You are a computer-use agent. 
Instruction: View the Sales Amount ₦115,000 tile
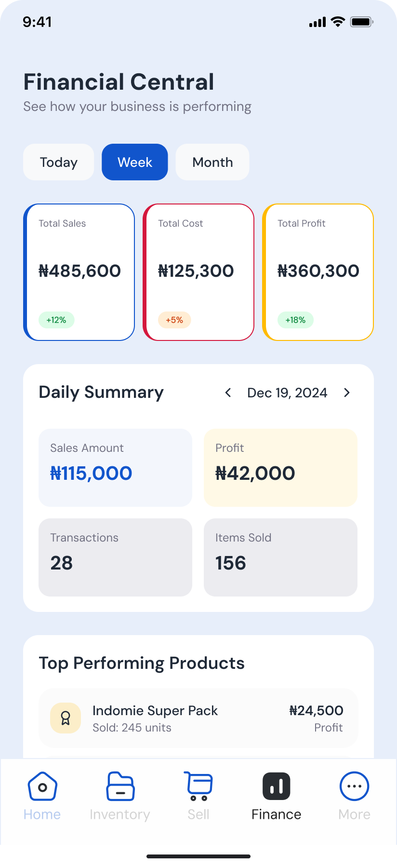click(116, 468)
